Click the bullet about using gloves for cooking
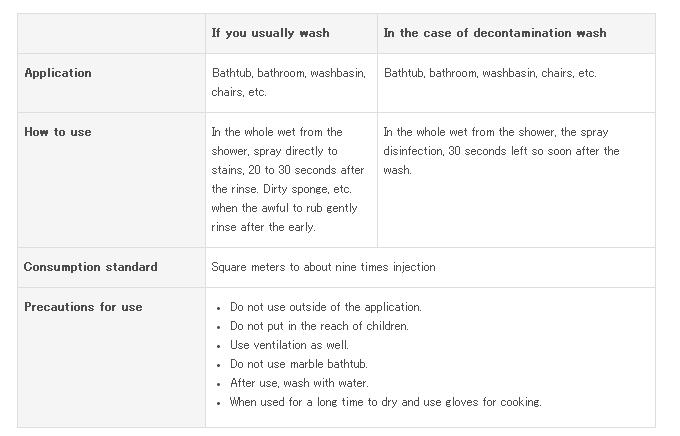This screenshot has width=680, height=436. [x=385, y=402]
